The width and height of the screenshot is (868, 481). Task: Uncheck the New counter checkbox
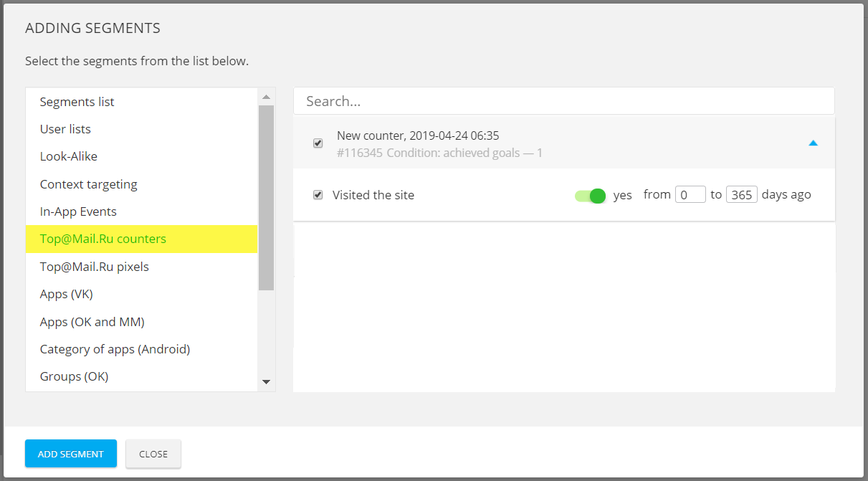point(318,143)
